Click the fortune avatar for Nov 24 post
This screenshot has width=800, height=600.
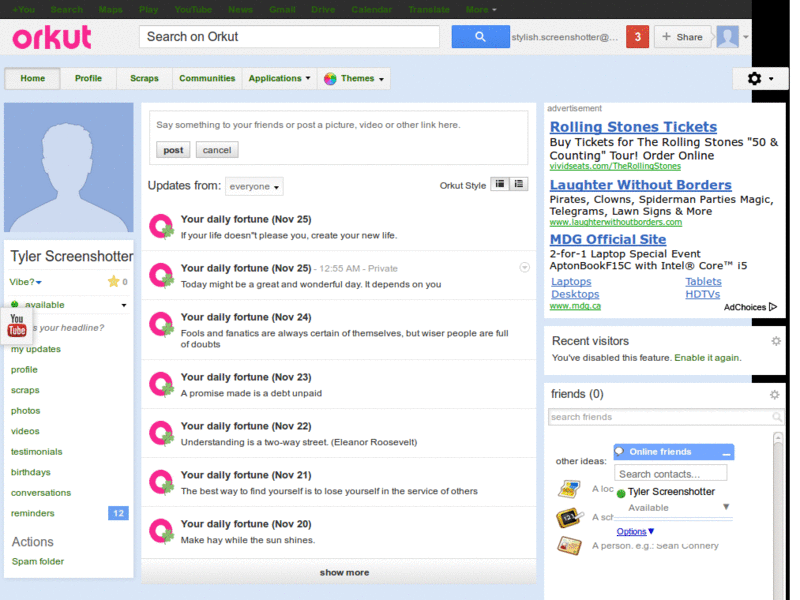pos(161,324)
